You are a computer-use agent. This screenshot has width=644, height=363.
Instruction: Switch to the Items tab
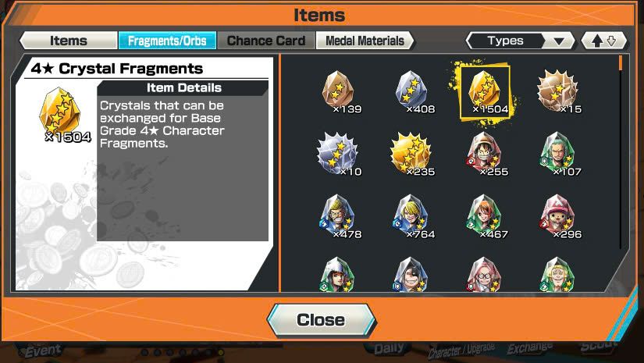[x=69, y=41]
